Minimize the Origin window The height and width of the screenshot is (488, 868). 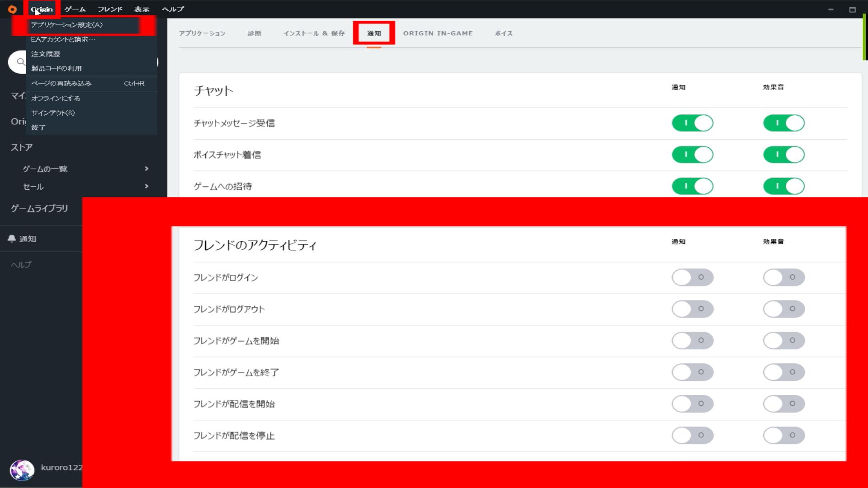830,9
